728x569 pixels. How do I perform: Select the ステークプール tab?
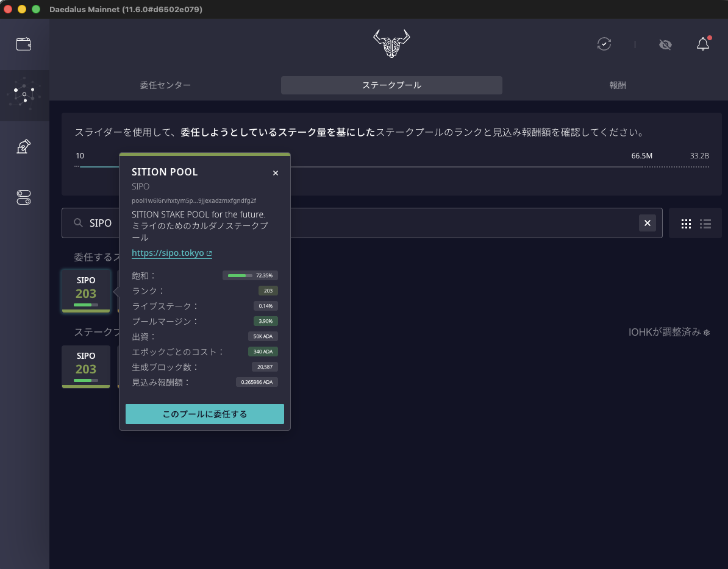tap(391, 85)
